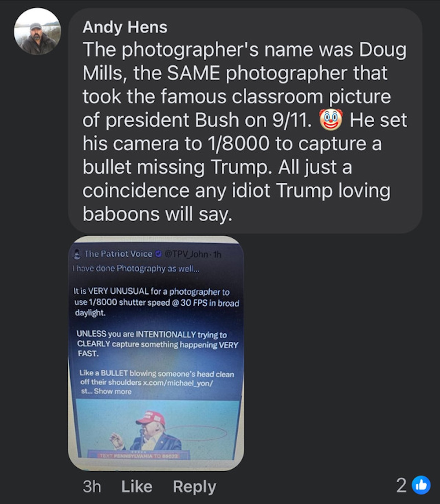Click The Patriot Voice account name
This screenshot has width=440, height=504.
click(x=118, y=254)
